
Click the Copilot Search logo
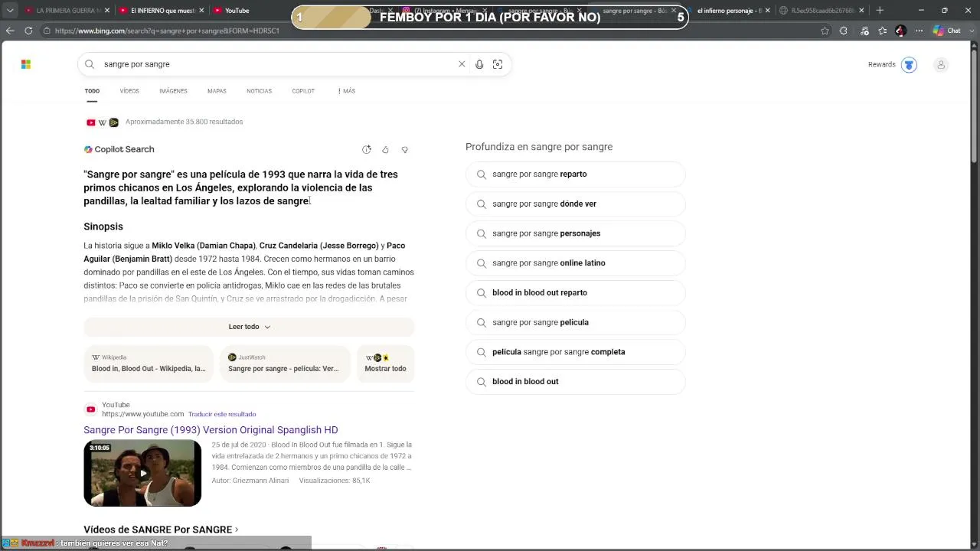pyautogui.click(x=88, y=150)
